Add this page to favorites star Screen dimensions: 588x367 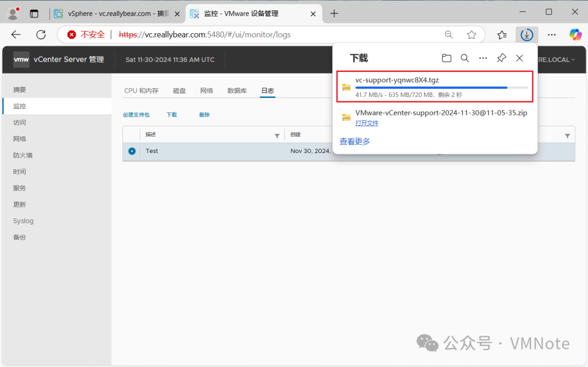471,35
